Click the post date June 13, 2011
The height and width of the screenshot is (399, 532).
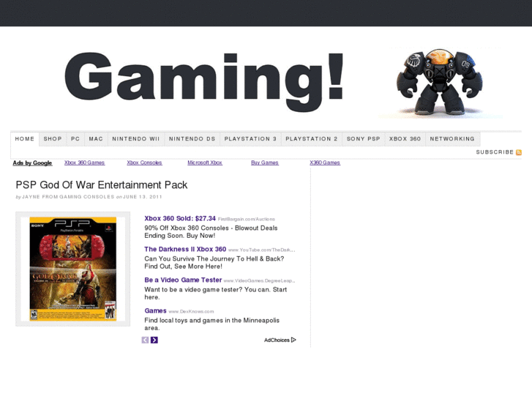tap(142, 197)
